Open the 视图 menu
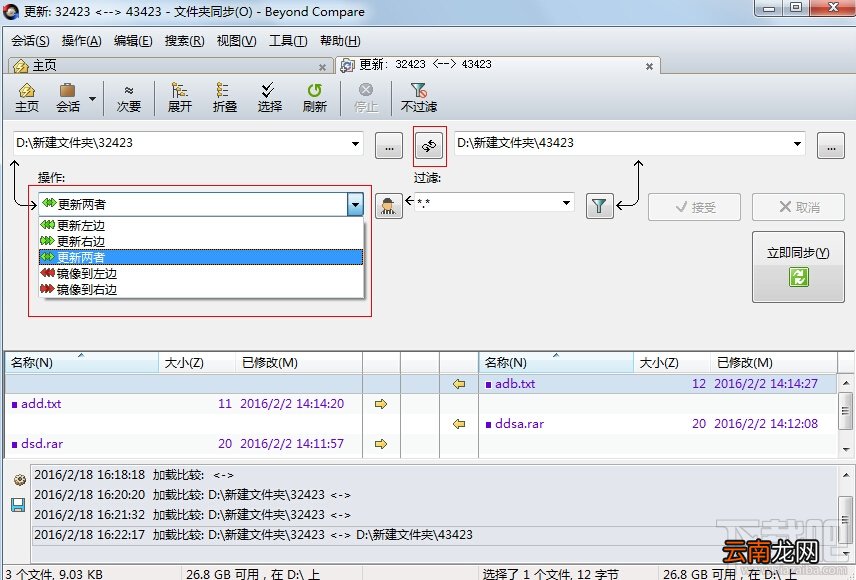 click(x=236, y=41)
